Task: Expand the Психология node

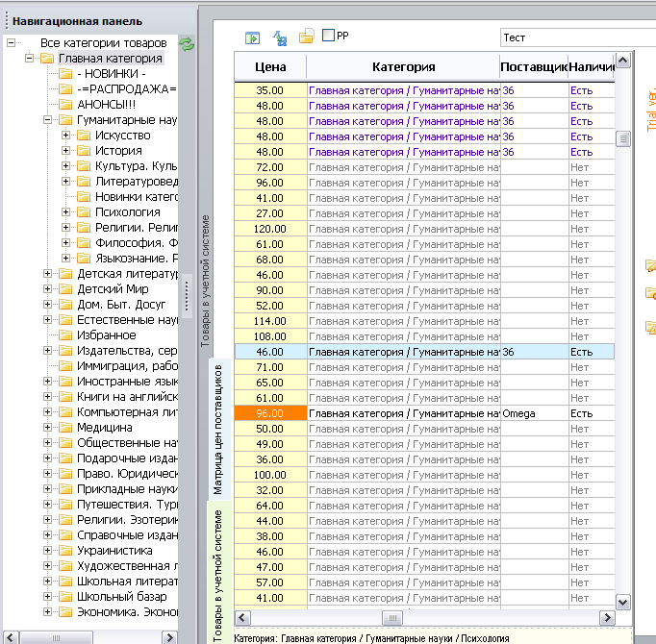Action: (65, 212)
